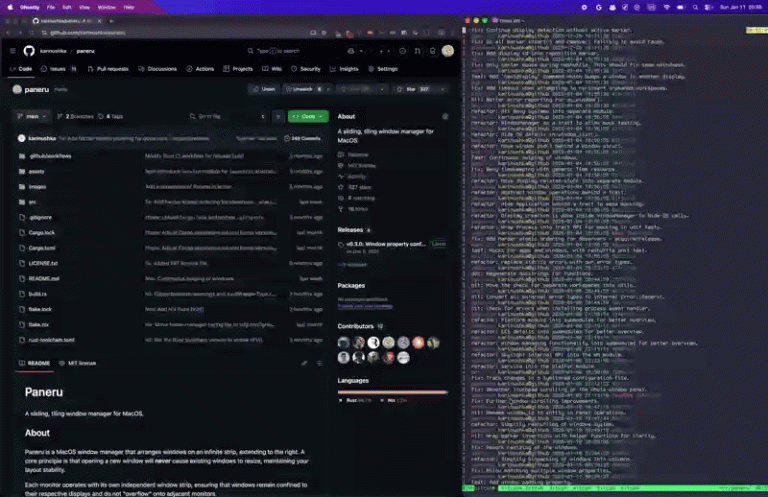Open the forks link in About
The height and width of the screenshot is (497, 768).
(x=353, y=209)
